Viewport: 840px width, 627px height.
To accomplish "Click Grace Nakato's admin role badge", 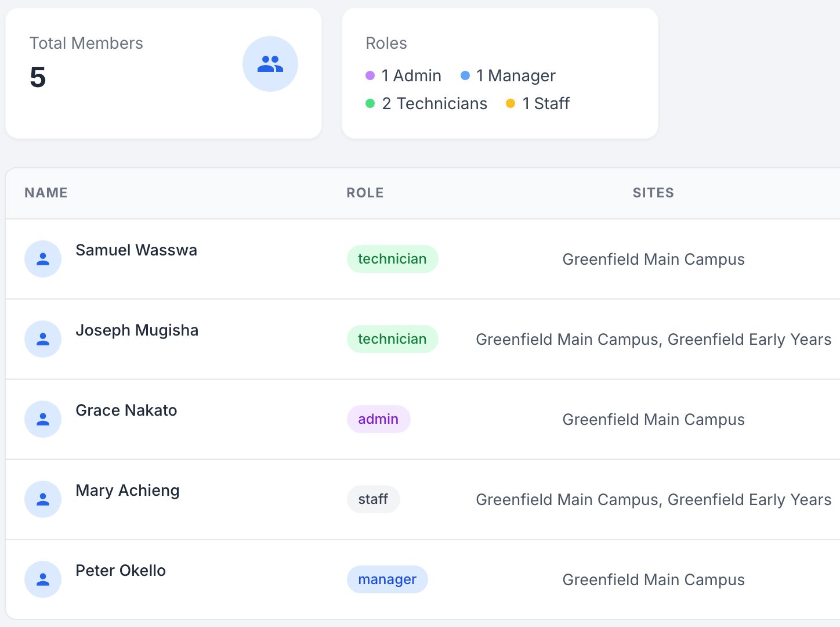I will [x=378, y=419].
